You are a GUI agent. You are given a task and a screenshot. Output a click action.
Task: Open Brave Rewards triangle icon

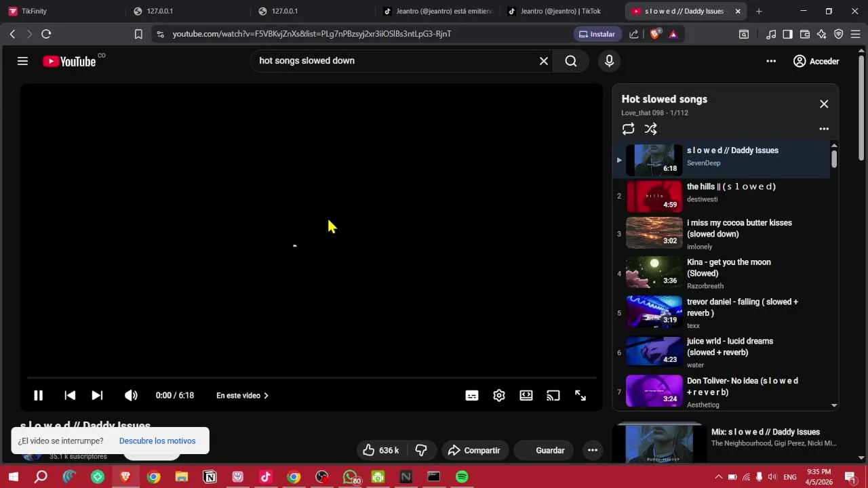click(x=673, y=34)
